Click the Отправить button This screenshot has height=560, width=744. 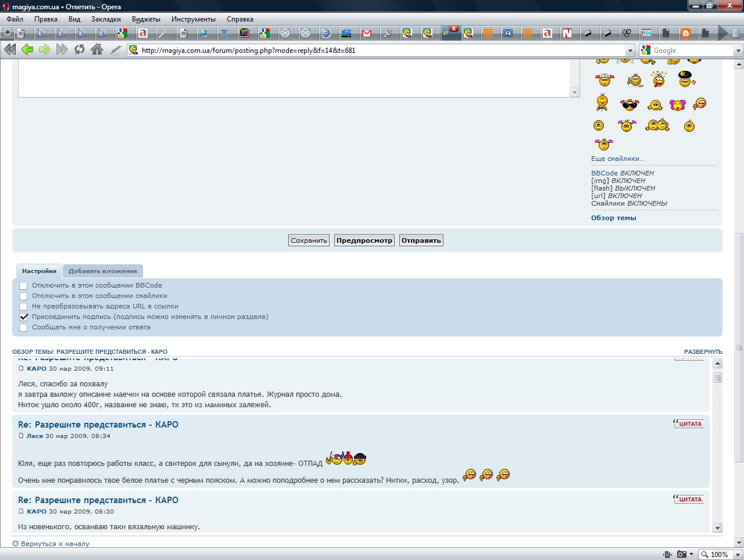tap(421, 240)
